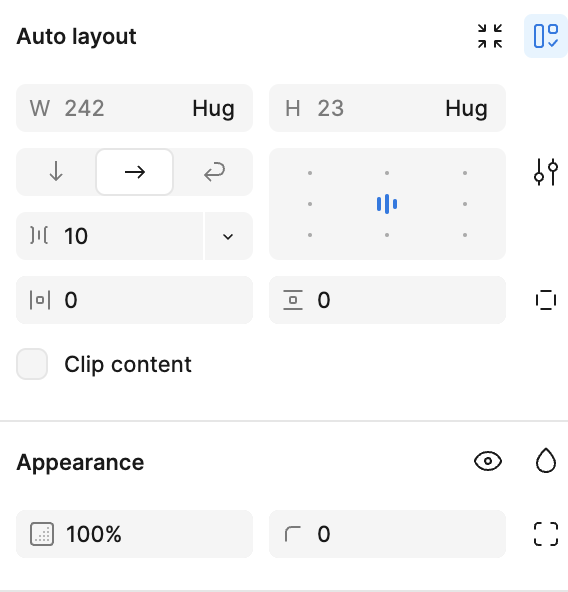Open the blend mode droplet icon
The width and height of the screenshot is (568, 592).
(x=546, y=461)
